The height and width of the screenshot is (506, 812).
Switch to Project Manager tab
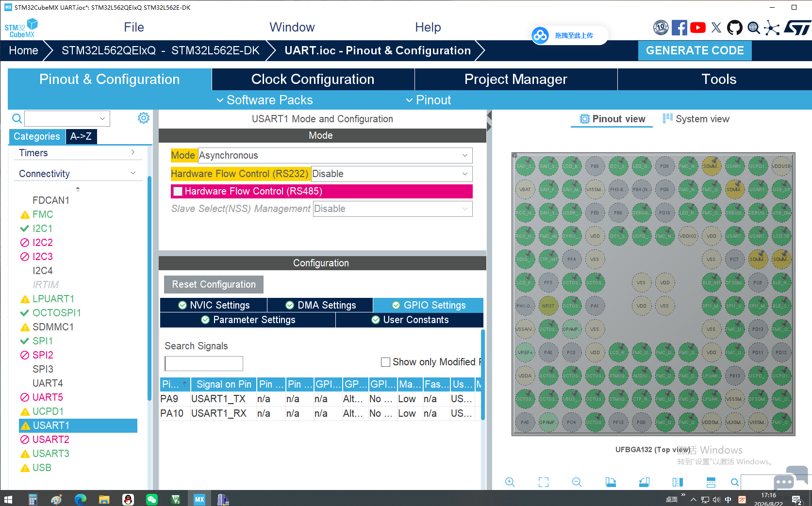(516, 79)
